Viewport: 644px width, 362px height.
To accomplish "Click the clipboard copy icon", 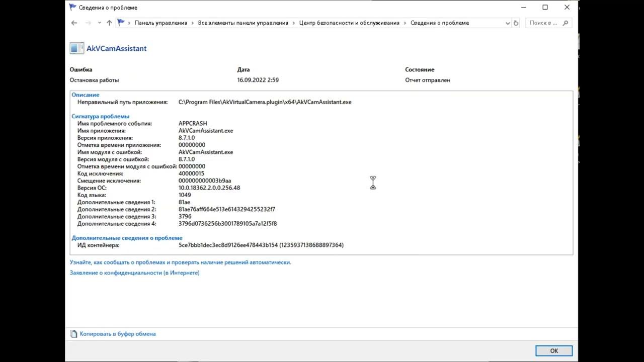I will coord(74,334).
